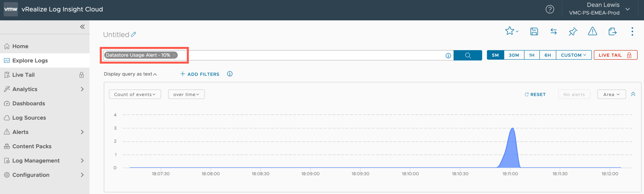Collapse chart with double up chevron
644x194 pixels.
click(633, 94)
